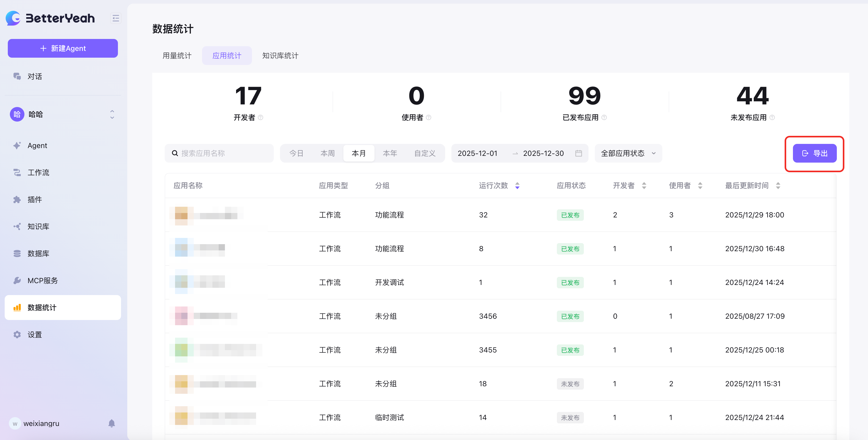
Task: Click the notification bell icon
Action: pos(111,423)
